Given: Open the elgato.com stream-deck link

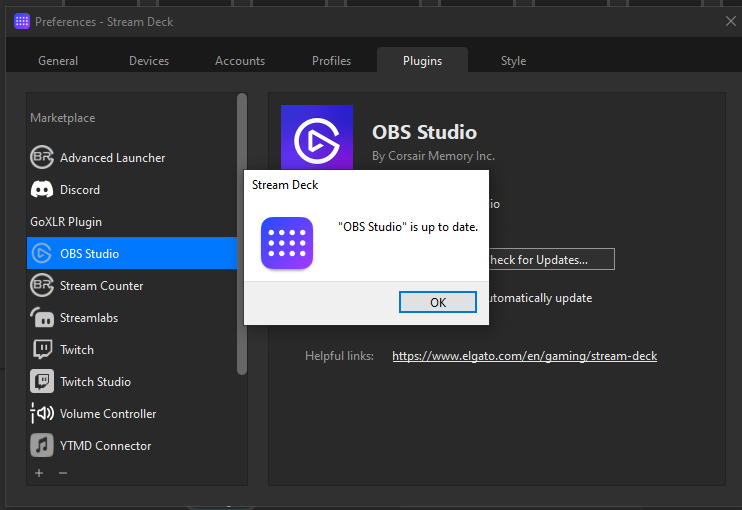Looking at the screenshot, I should (524, 356).
